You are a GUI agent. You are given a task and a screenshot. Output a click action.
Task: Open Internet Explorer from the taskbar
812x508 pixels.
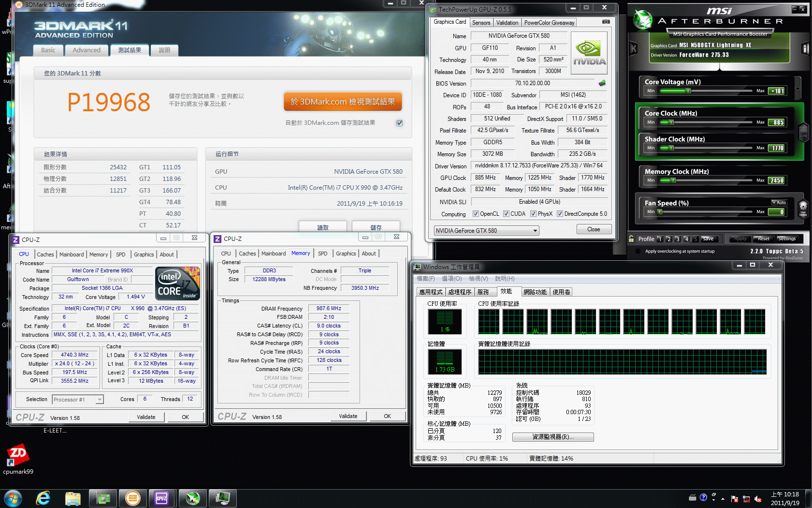[43, 497]
